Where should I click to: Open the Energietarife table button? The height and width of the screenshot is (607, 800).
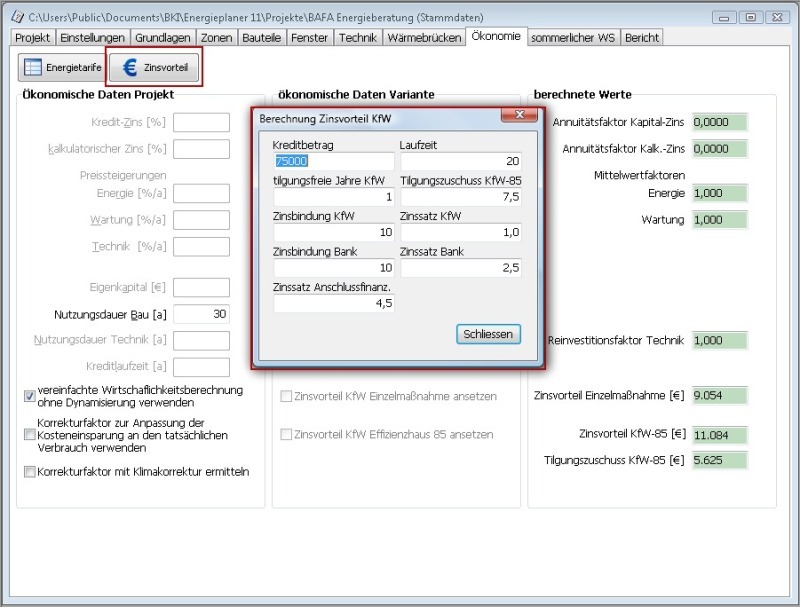(61, 67)
